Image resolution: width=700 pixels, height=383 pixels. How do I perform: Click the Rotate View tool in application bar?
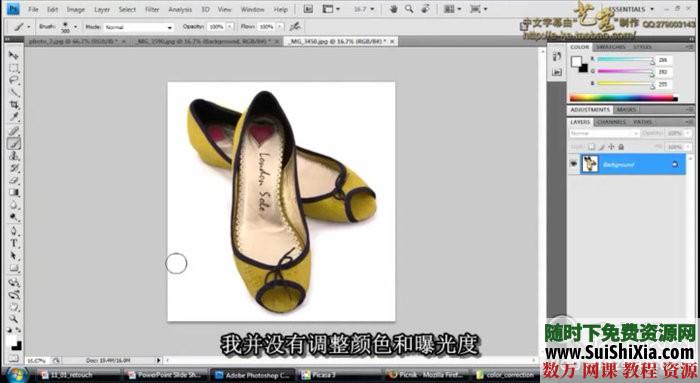pos(425,9)
